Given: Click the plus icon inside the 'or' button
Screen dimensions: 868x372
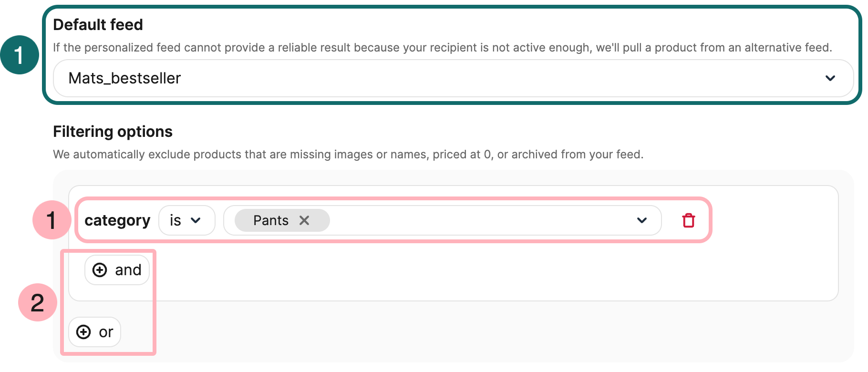Looking at the screenshot, I should coord(83,331).
